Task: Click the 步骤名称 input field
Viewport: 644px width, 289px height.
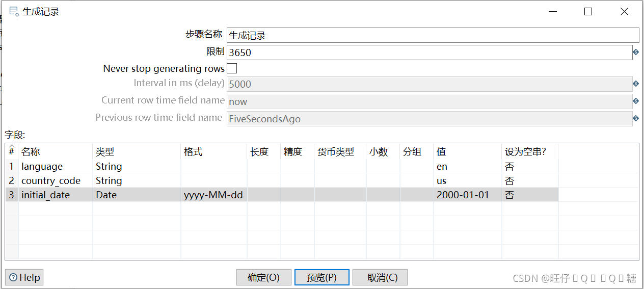Action: point(433,35)
